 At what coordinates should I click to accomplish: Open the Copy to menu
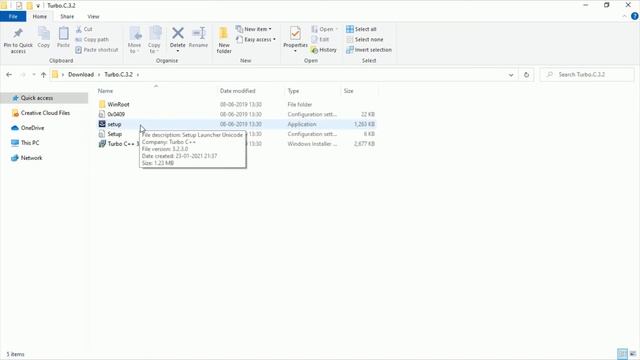[x=154, y=40]
